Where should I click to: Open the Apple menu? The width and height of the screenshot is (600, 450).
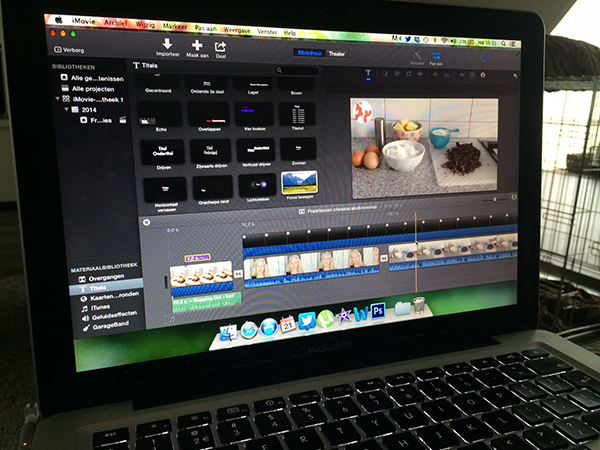pyautogui.click(x=59, y=20)
